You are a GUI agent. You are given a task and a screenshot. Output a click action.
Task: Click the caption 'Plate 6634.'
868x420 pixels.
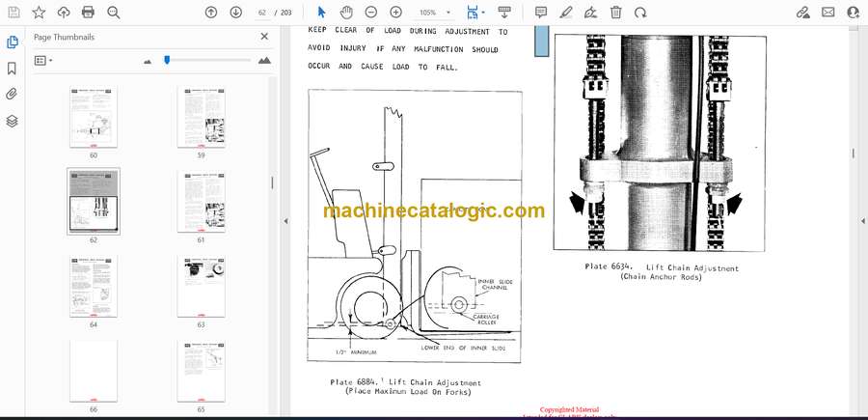coord(609,266)
